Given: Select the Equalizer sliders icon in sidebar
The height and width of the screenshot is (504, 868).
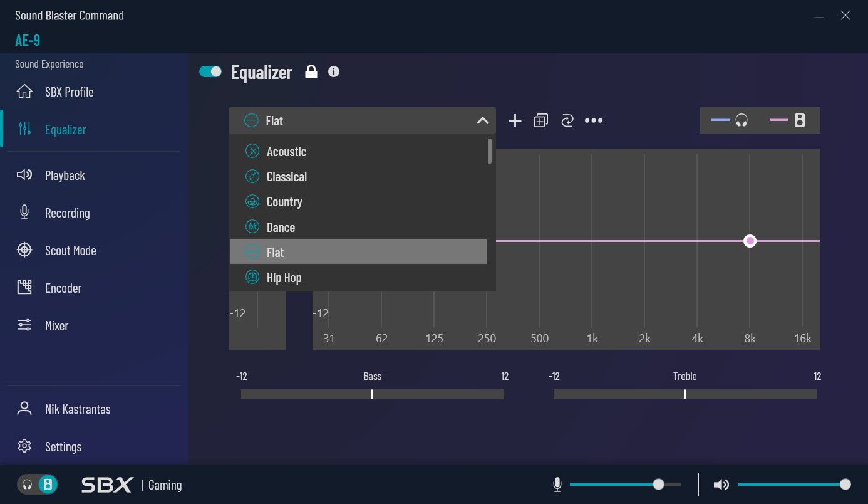Looking at the screenshot, I should point(24,129).
